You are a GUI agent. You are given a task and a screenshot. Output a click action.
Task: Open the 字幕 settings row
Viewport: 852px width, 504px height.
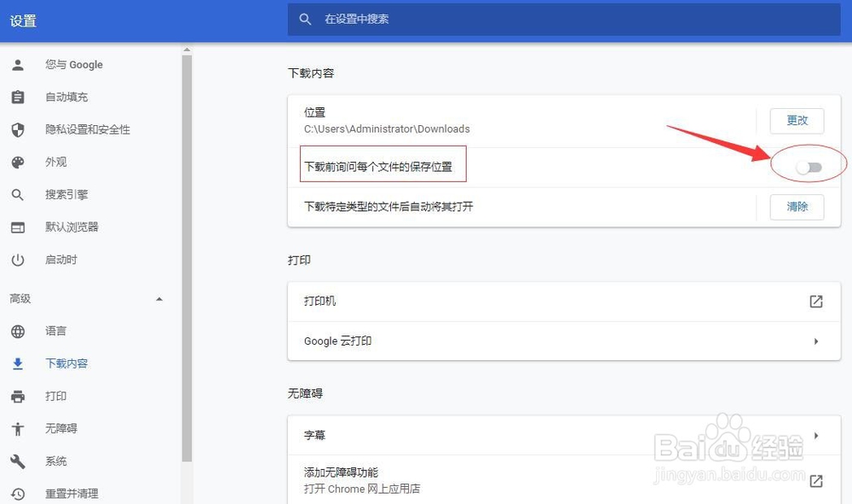(563, 436)
